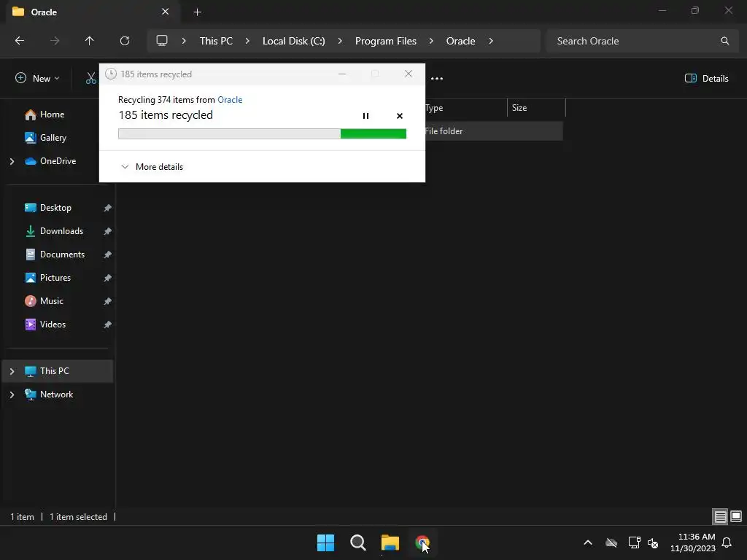The width and height of the screenshot is (747, 560).
Task: Go up one folder level arrow
Action: pos(89,41)
